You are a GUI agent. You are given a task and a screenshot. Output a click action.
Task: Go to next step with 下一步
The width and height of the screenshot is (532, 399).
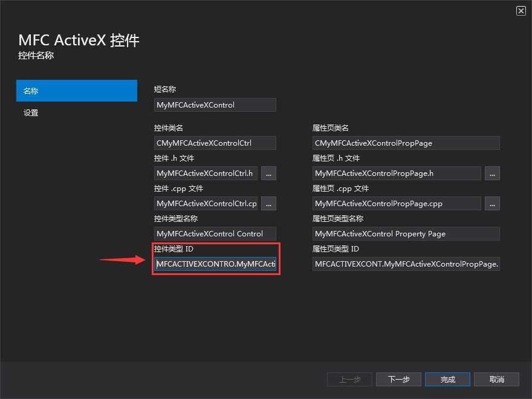pyautogui.click(x=398, y=379)
